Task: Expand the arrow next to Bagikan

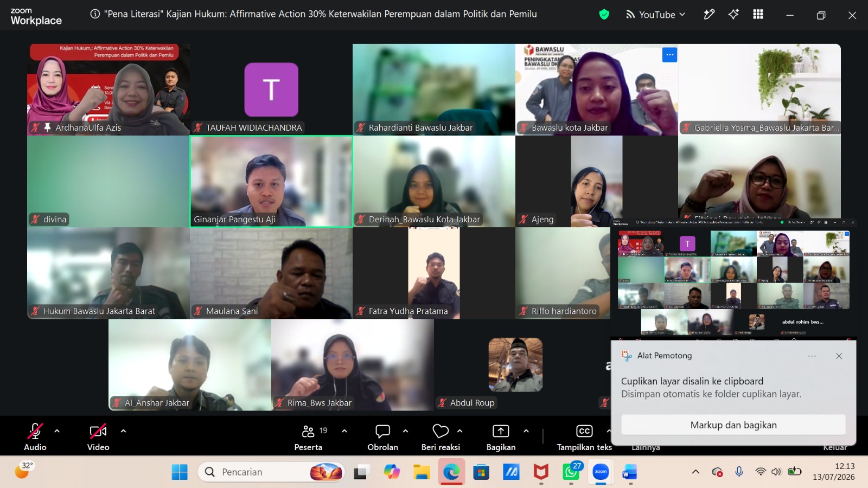Action: coord(526,431)
